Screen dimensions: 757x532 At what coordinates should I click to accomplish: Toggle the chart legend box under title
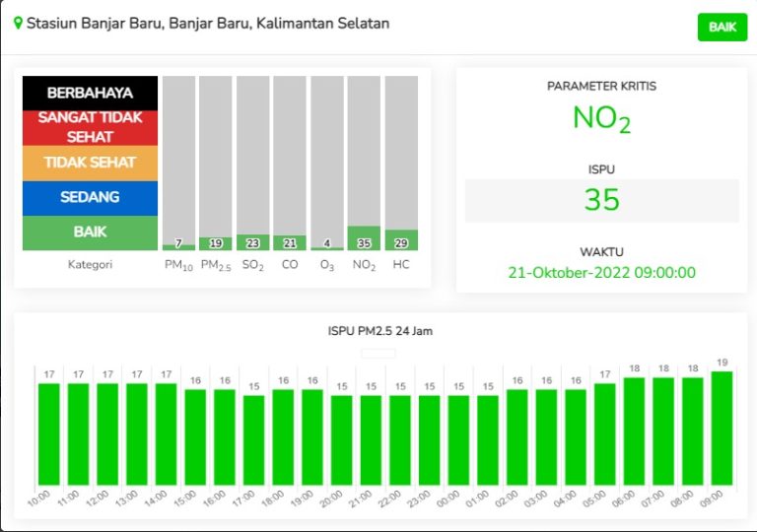(378, 353)
